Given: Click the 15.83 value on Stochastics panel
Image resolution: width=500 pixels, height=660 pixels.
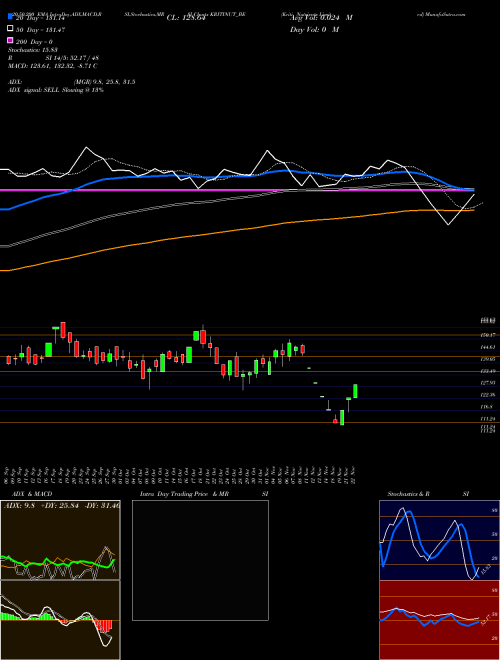Looking at the screenshot, I should [486, 569].
